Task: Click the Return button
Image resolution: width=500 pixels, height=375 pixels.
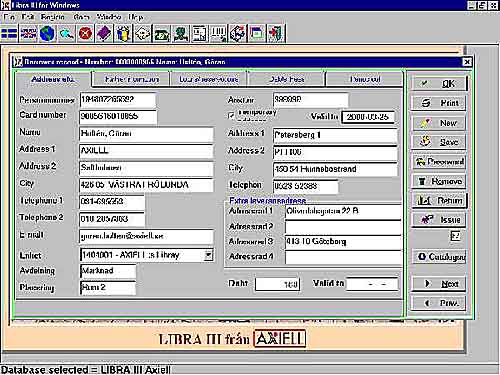Action: click(439, 201)
